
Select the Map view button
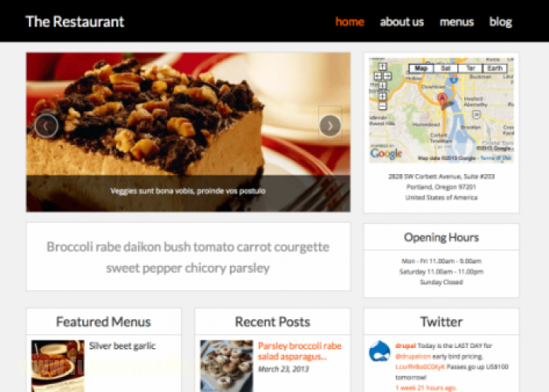(421, 68)
